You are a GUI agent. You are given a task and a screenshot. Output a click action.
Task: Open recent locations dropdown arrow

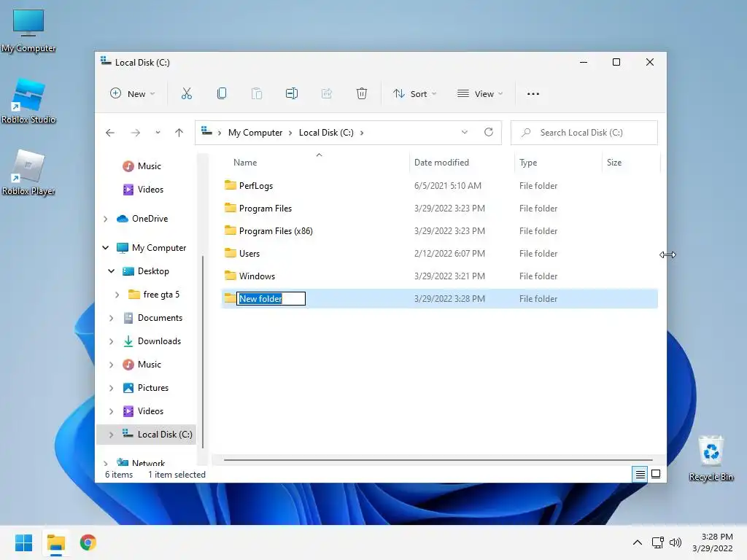pos(158,133)
